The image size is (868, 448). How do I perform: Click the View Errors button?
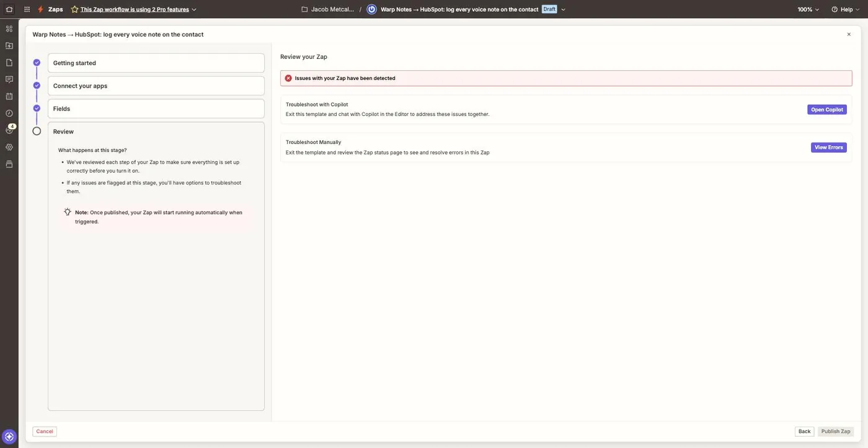click(x=829, y=148)
